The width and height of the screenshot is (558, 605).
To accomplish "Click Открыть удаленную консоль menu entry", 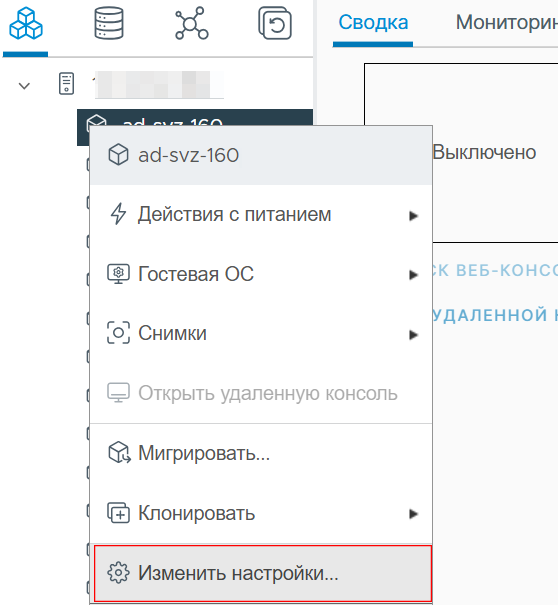I will (x=261, y=393).
